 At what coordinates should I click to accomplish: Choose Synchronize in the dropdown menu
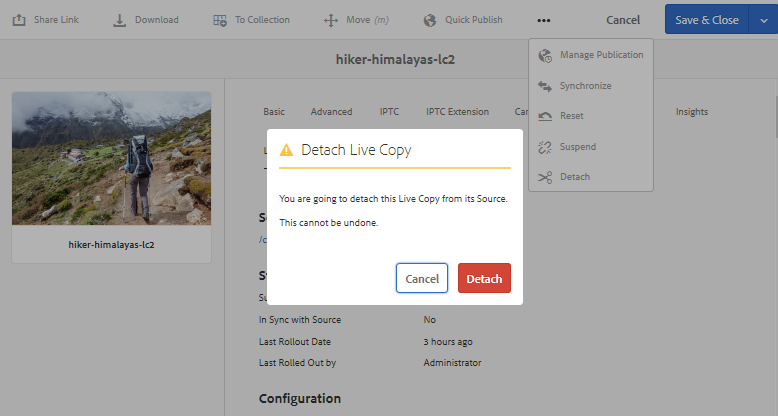tap(585, 86)
